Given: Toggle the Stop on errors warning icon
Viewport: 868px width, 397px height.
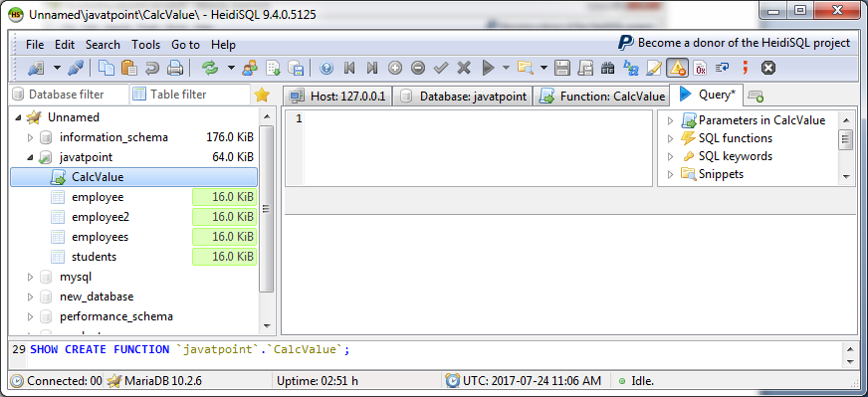Looking at the screenshot, I should pos(678,68).
